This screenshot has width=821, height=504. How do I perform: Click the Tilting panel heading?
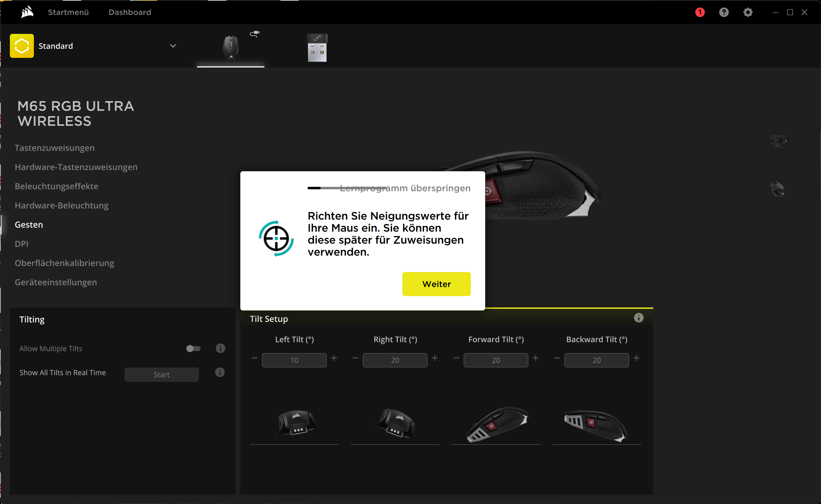(x=32, y=319)
